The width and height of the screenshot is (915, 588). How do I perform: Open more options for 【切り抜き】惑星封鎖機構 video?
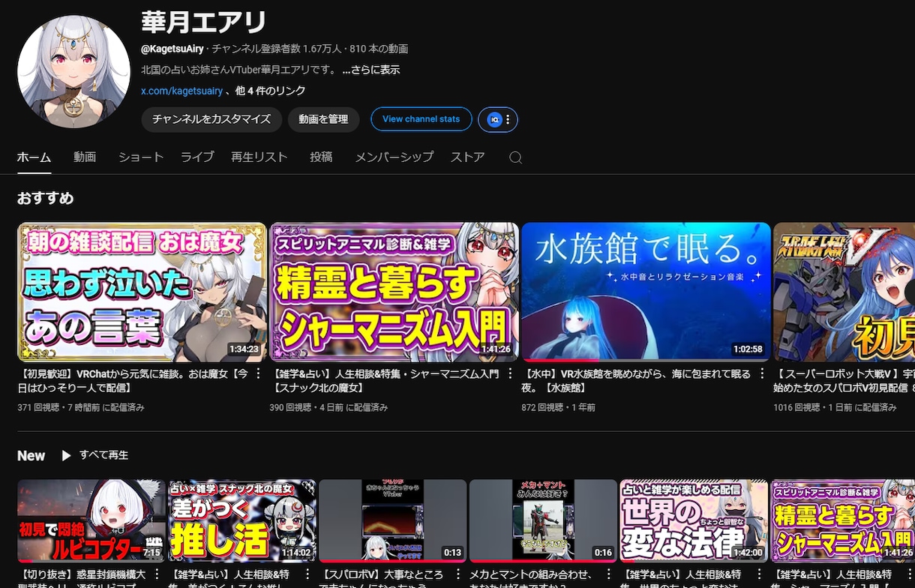coord(157,576)
